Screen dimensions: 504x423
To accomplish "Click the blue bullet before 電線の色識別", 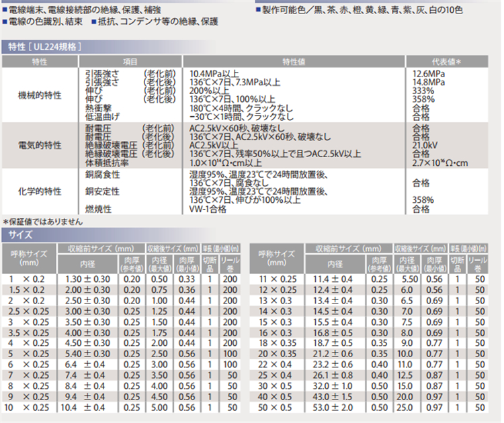I will (x=3, y=22).
